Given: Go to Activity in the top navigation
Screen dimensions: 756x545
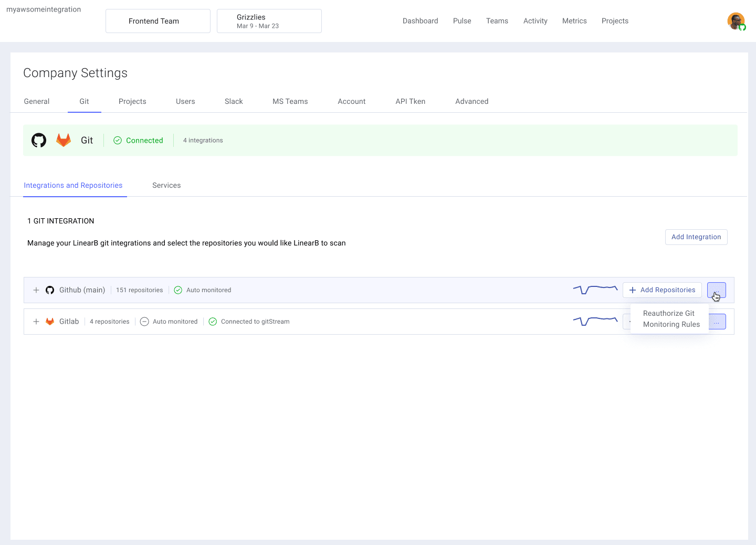Looking at the screenshot, I should coord(535,21).
